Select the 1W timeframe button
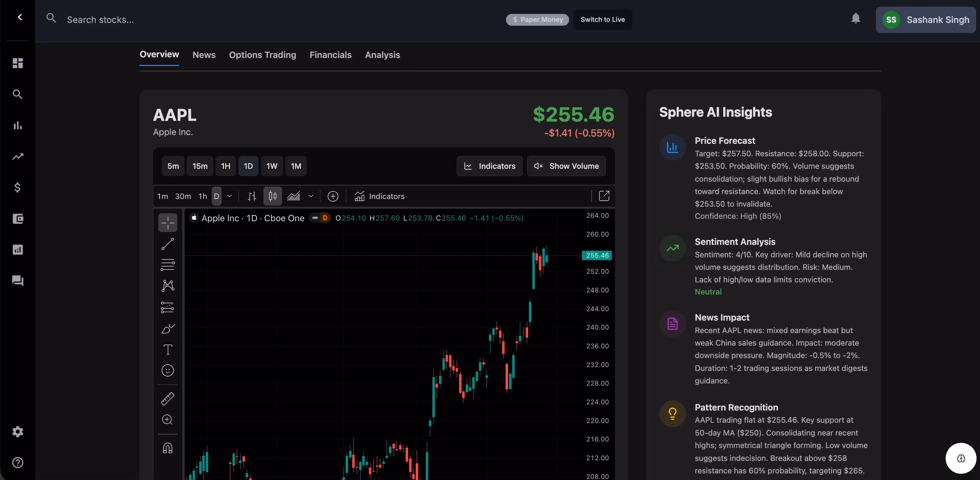 click(x=272, y=166)
